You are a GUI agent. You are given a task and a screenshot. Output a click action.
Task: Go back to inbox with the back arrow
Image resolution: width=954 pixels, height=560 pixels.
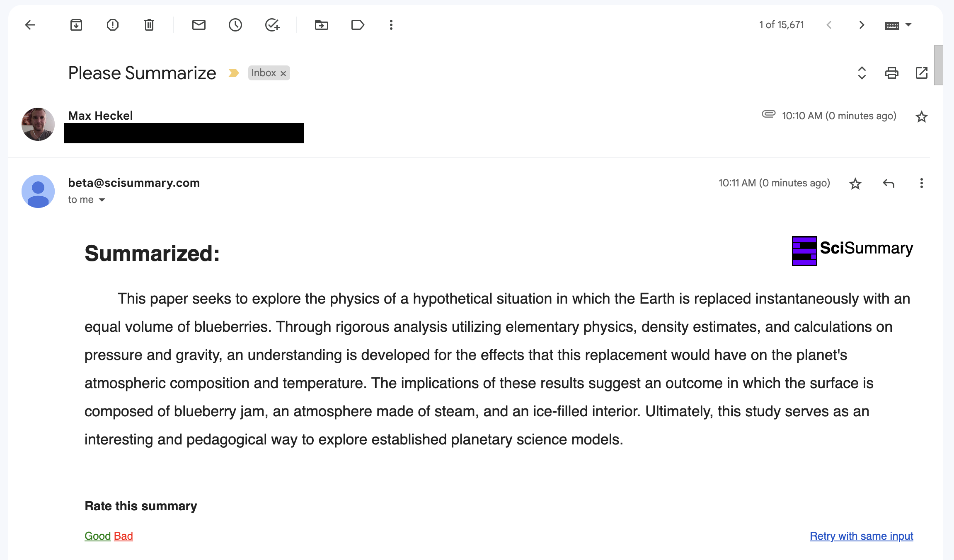point(30,25)
